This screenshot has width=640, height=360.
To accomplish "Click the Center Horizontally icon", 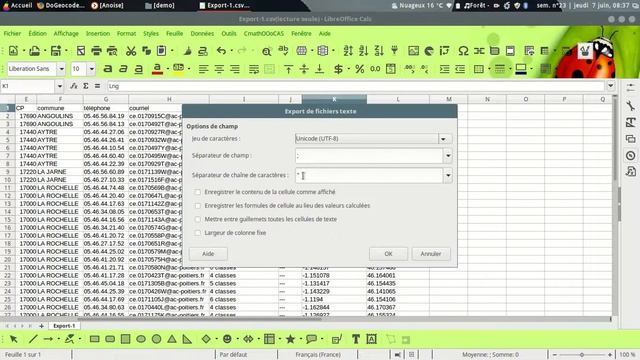I will (219, 69).
